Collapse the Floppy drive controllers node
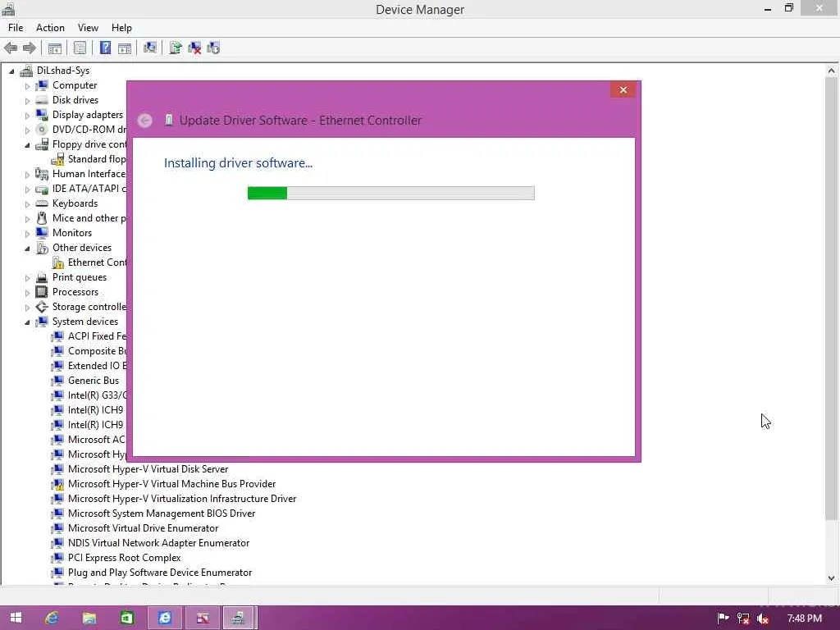Screen dimensions: 840x630 [x=27, y=144]
